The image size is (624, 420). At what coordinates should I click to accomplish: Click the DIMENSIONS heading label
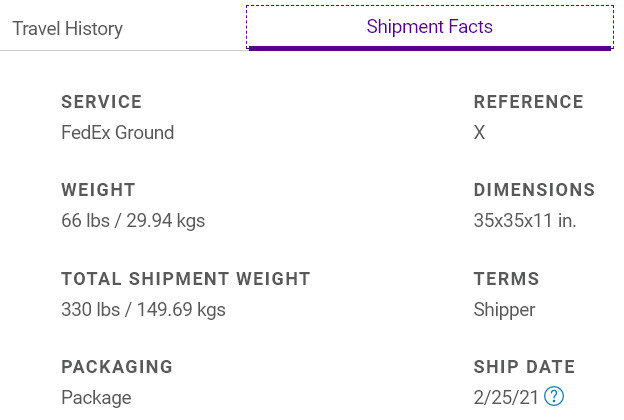pos(534,190)
